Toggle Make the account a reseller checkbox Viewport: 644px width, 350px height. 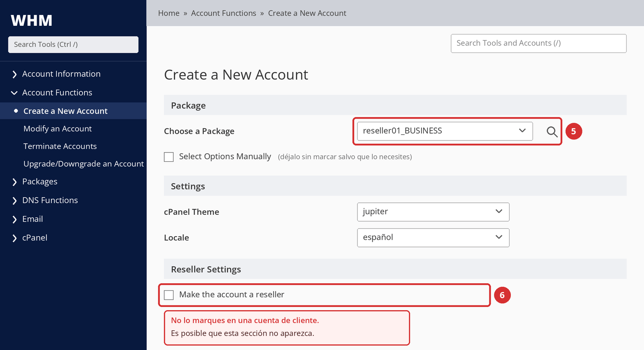169,295
